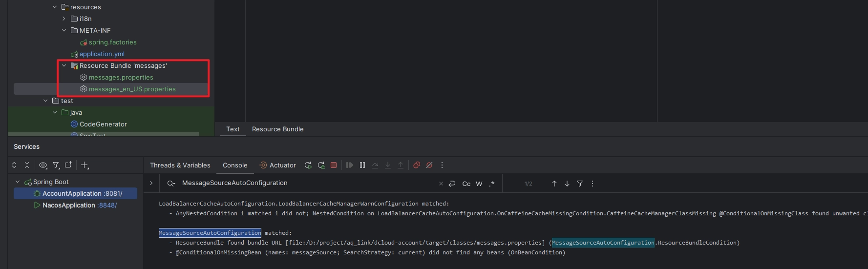
Task: Click highlighted MessageSourceAutoConfiguration match in console
Action: pyautogui.click(x=210, y=233)
